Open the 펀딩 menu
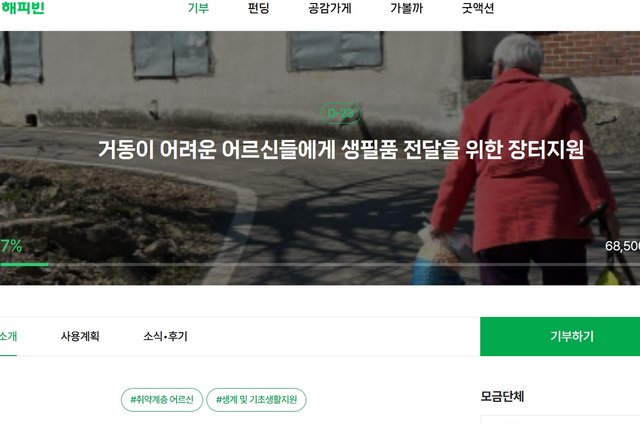The height and width of the screenshot is (424, 640). pos(258,8)
